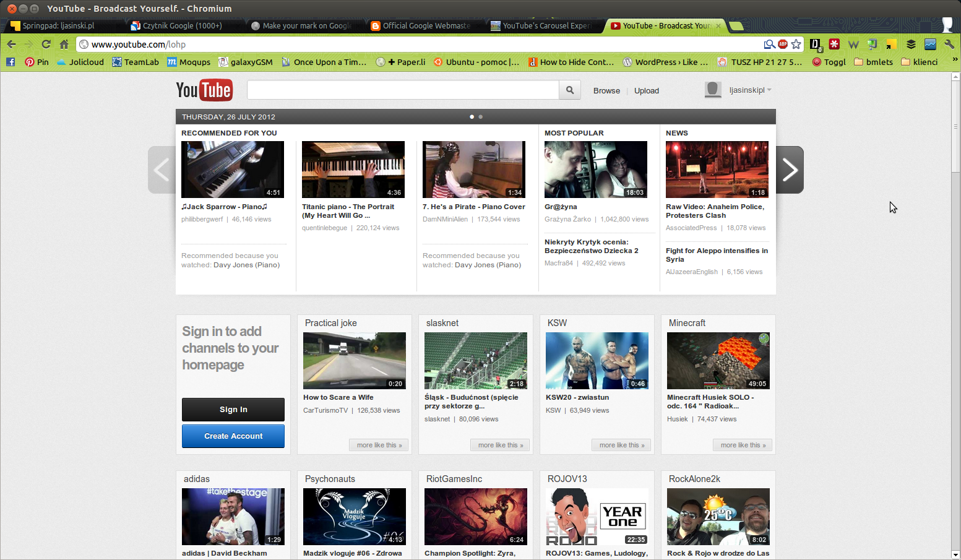This screenshot has height=560, width=961.
Task: Open the bmlets bookmark folder
Action: click(874, 62)
